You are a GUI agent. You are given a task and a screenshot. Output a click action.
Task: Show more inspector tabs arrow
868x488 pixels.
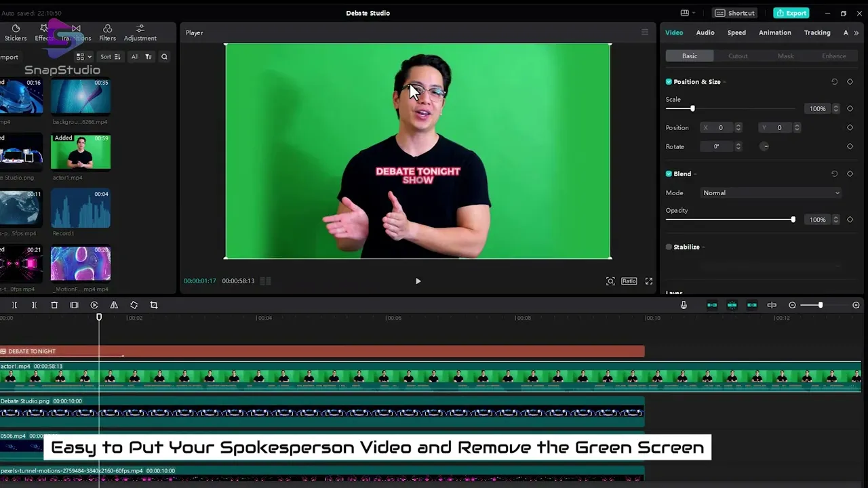[856, 33]
